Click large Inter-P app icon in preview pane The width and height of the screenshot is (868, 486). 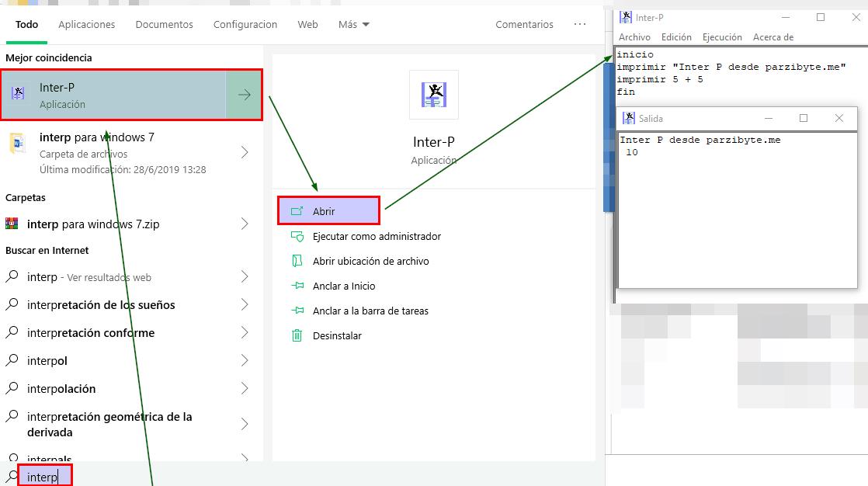(x=433, y=95)
